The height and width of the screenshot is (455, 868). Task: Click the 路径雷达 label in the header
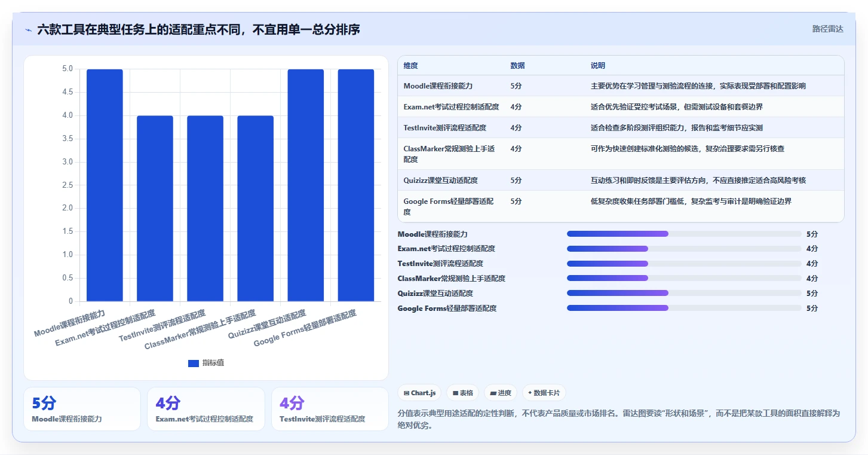coord(827,29)
